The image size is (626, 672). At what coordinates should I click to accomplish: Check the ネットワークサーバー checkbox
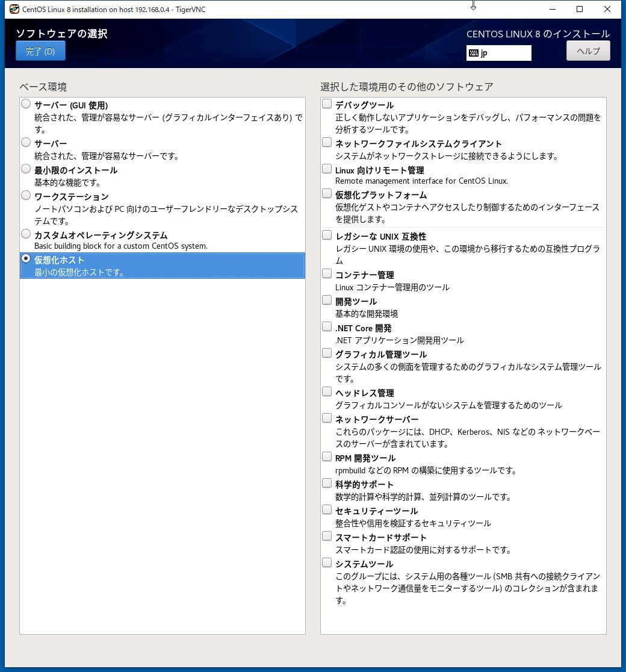tap(327, 418)
